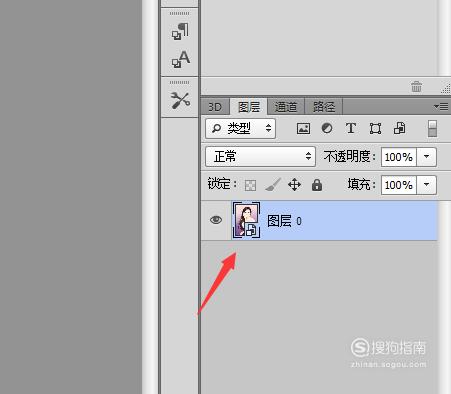The width and height of the screenshot is (451, 394).
Task: Filter layers by type layers icon
Action: point(351,128)
